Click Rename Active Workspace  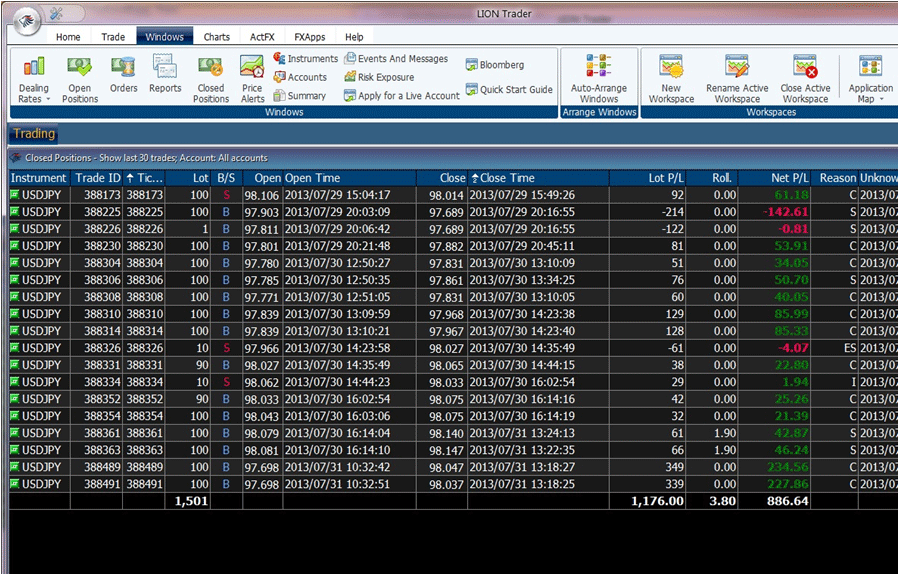(x=737, y=79)
